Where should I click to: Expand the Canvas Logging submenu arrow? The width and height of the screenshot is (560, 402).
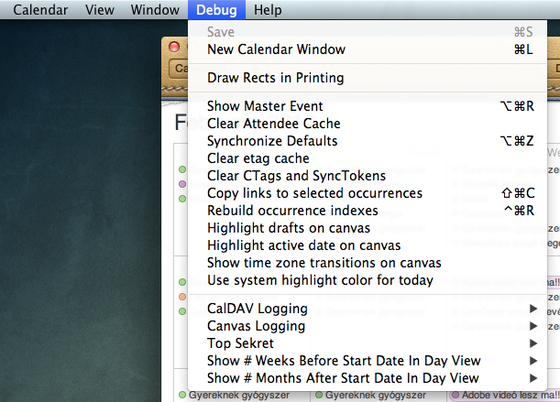(x=533, y=326)
